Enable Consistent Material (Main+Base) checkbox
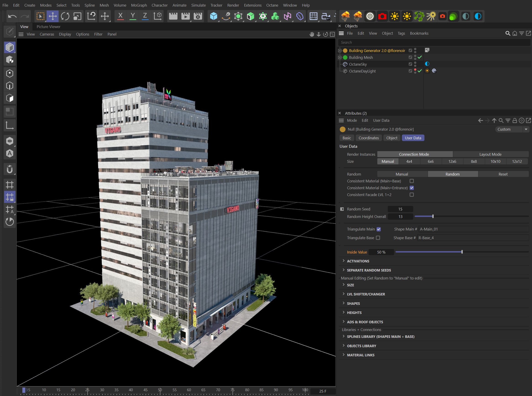 click(412, 181)
